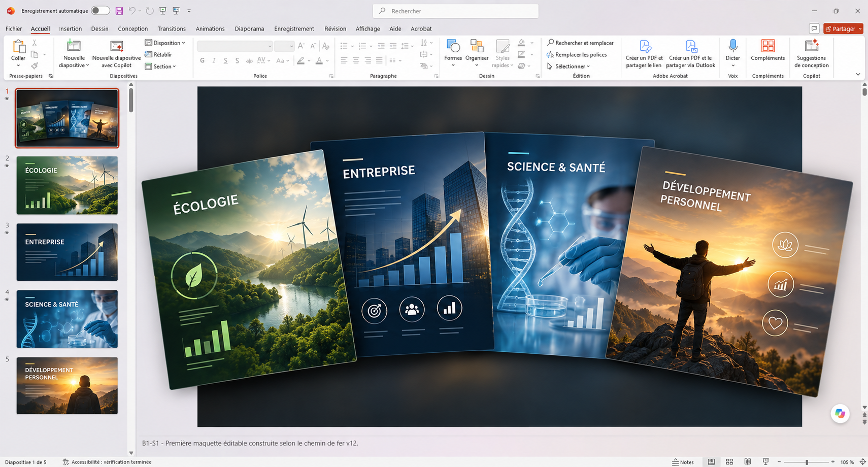868x467 pixels.
Task: Open the font name combo box
Action: [235, 46]
